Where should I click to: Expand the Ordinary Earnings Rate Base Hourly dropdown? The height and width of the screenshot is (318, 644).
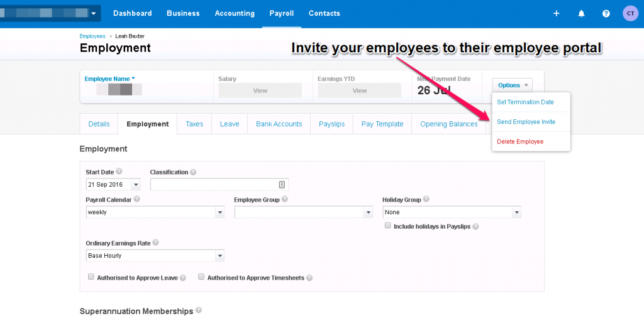(x=220, y=256)
